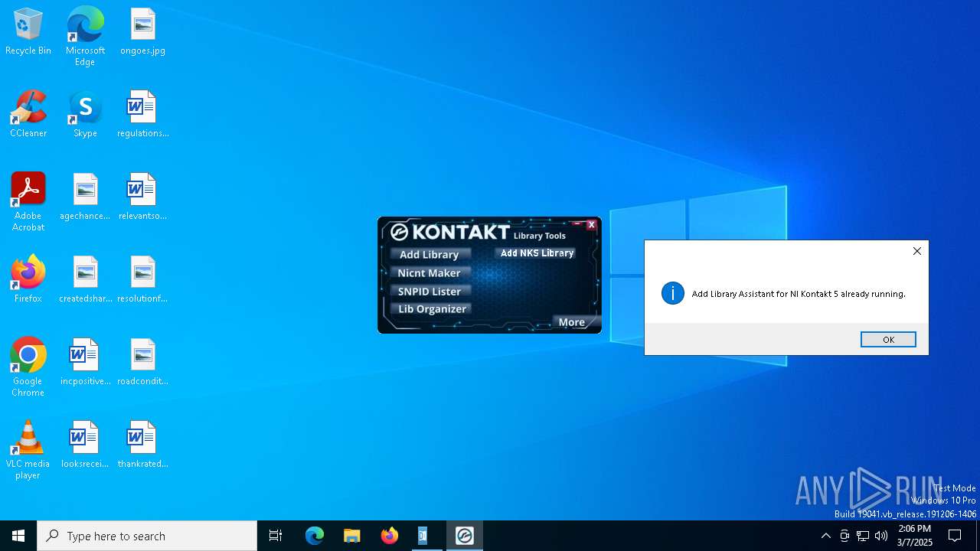Viewport: 980px width, 551px height.
Task: Select the looksrecei Word document
Action: [85, 445]
